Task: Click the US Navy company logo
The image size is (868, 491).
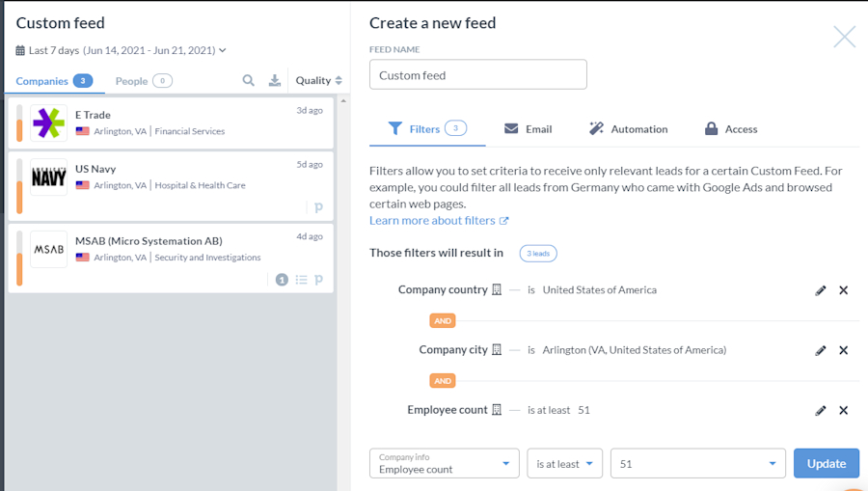Action: (x=49, y=177)
